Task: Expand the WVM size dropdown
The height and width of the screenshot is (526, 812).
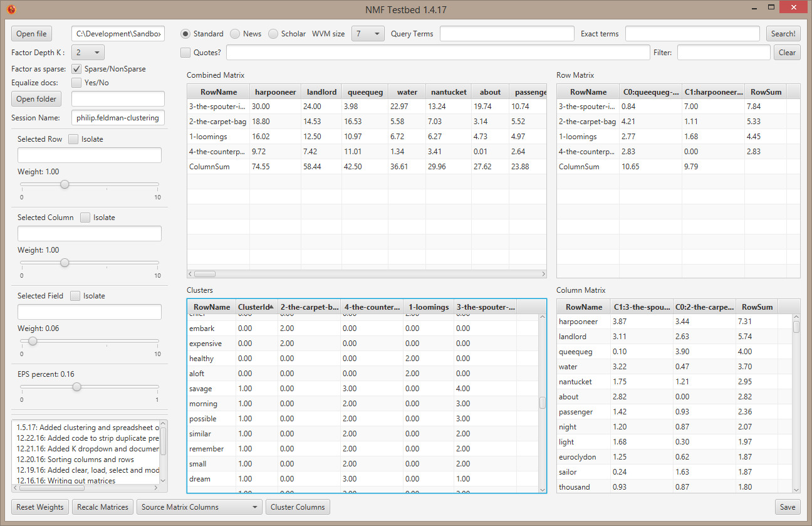Action: point(368,34)
